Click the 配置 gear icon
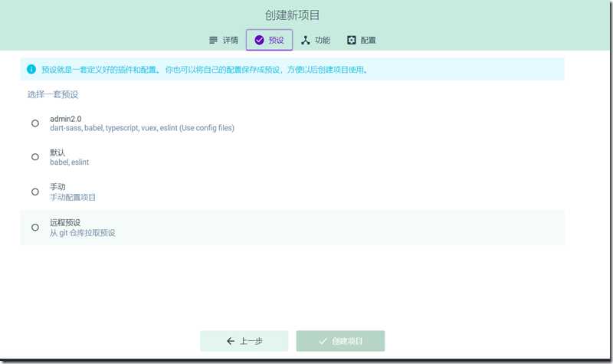 (352, 40)
